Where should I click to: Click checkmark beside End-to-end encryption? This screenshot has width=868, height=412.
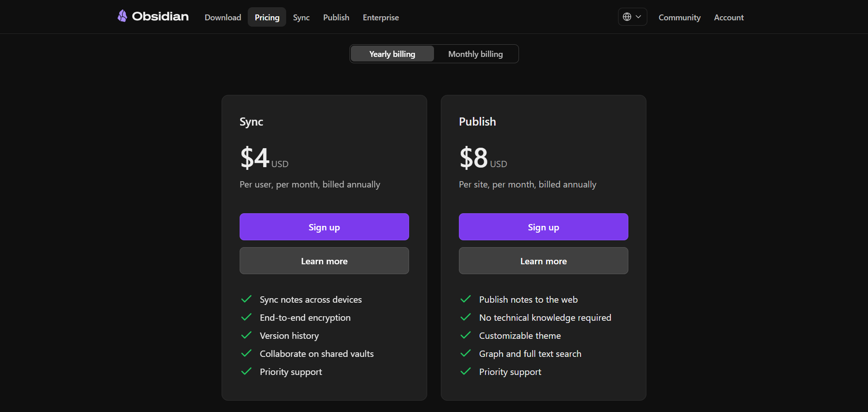tap(246, 317)
